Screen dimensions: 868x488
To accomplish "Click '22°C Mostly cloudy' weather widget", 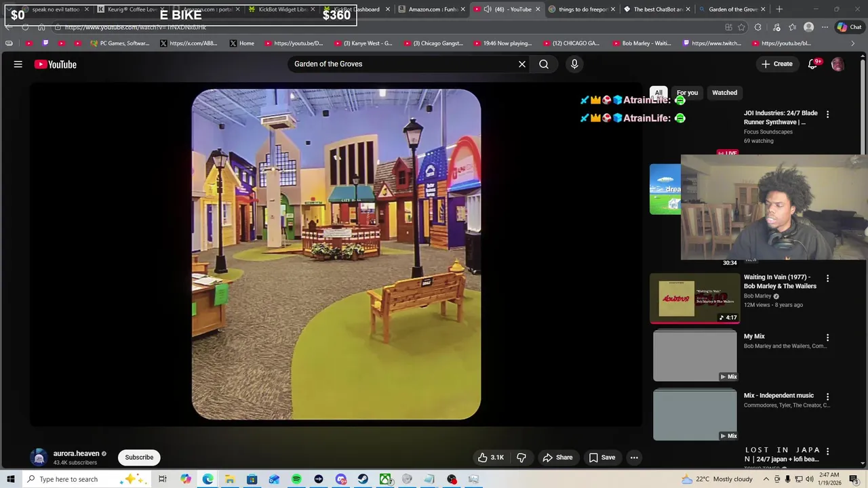I will coord(716,479).
